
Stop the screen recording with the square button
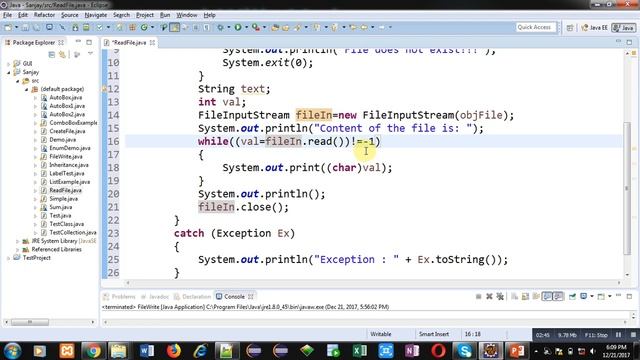(x=633, y=335)
